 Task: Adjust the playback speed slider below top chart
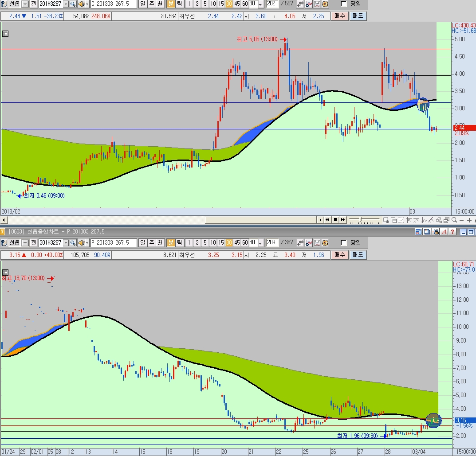click(361, 220)
